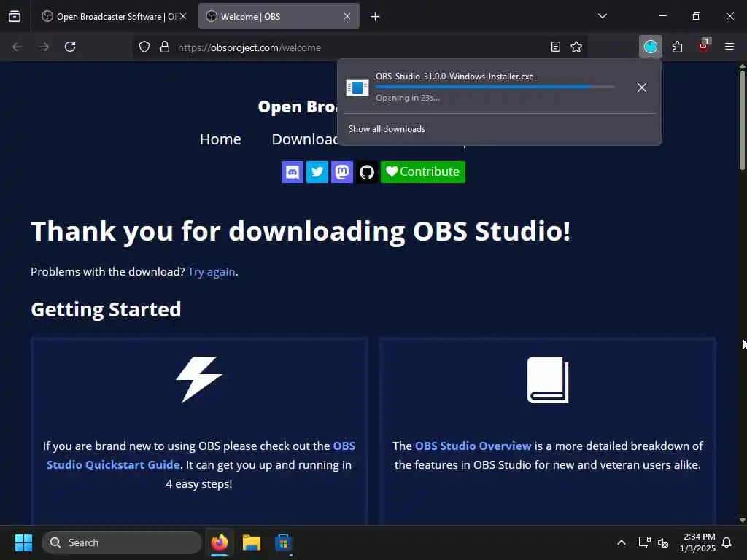This screenshot has width=747, height=560.
Task: Go back to the previous page
Action: [18, 47]
